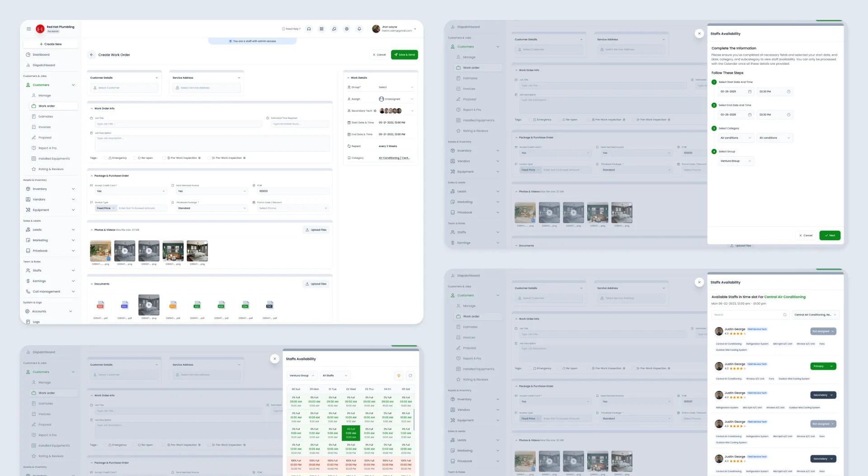Open the apps grid icon in the header
Viewport: 868px width, 476px height.
pos(321,29)
